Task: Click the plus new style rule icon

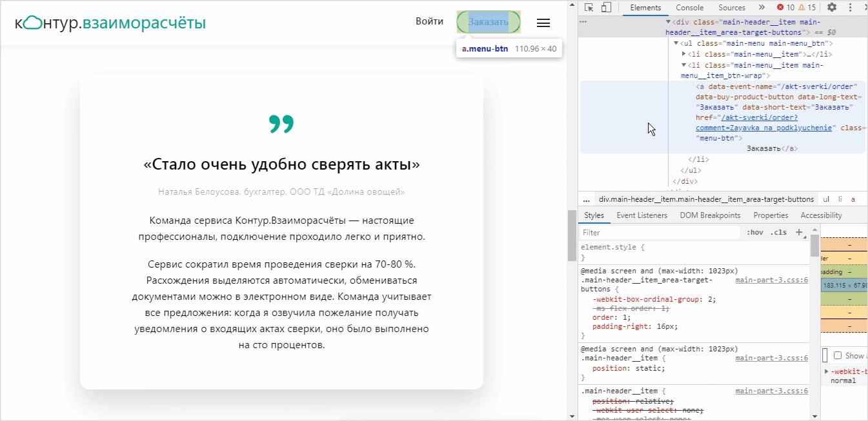Action: coord(798,232)
